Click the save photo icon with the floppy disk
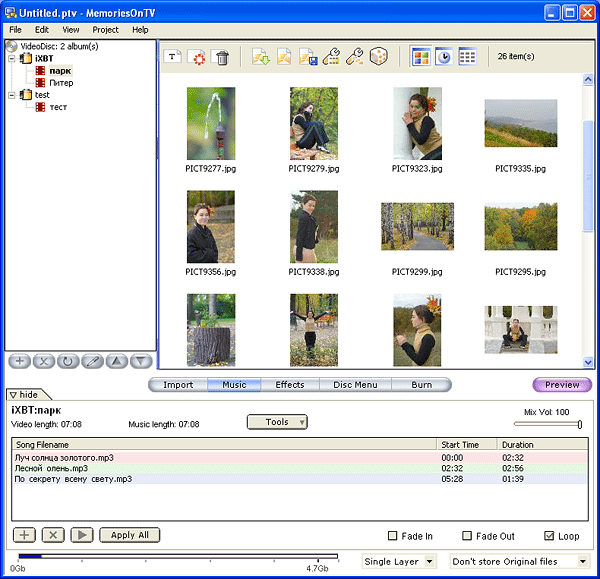The height and width of the screenshot is (579, 600). 308,57
